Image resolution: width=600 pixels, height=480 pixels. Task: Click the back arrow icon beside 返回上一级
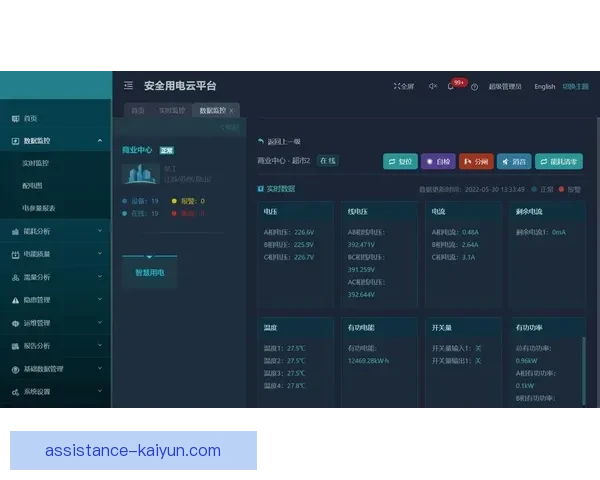pos(261,142)
